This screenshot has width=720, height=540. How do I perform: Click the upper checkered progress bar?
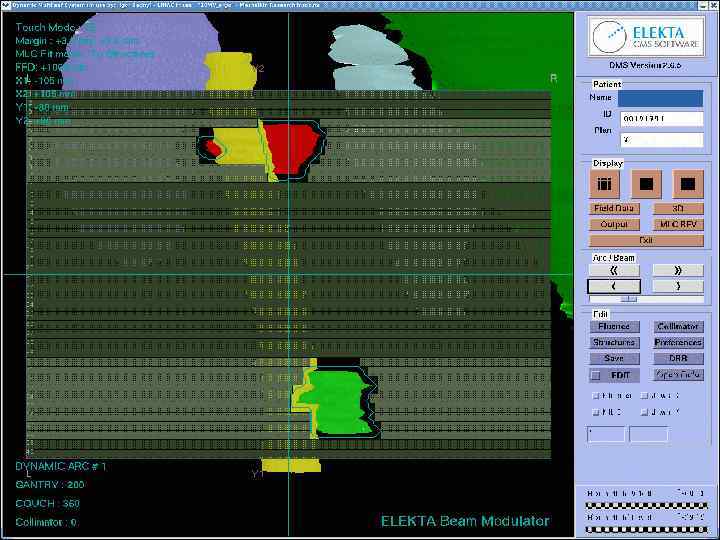coord(647,506)
